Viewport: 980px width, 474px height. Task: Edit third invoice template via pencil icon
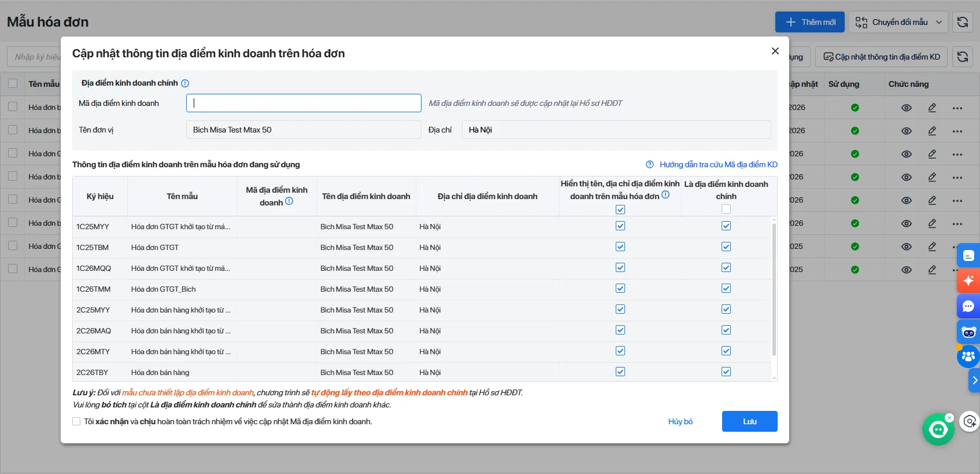(x=932, y=154)
